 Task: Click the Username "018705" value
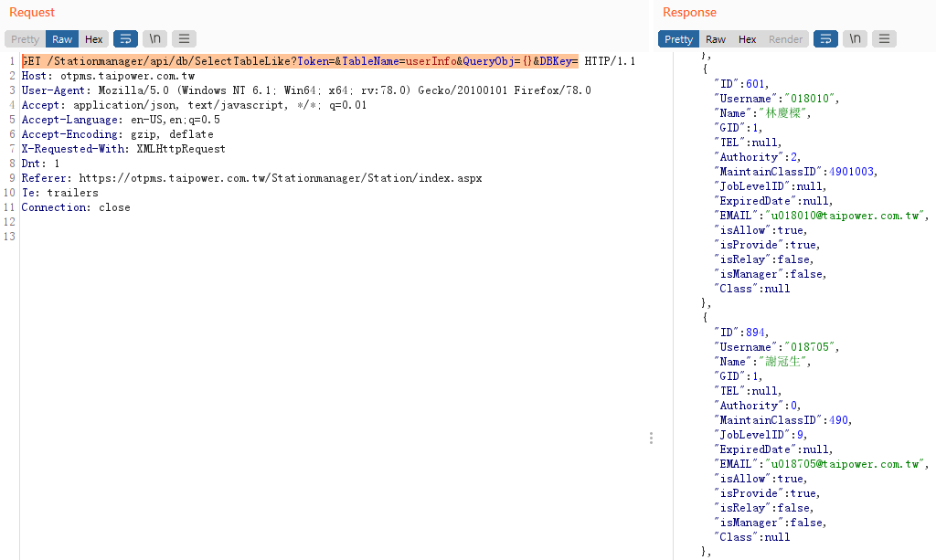(812, 347)
